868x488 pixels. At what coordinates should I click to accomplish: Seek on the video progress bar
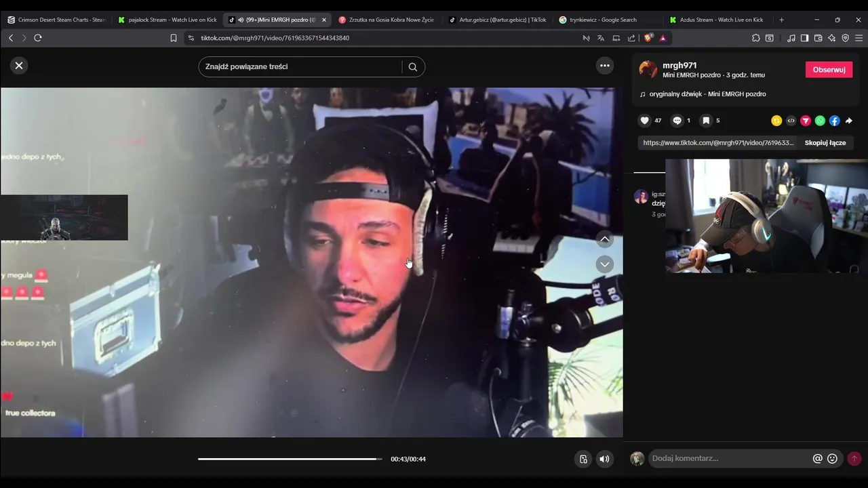(x=290, y=459)
